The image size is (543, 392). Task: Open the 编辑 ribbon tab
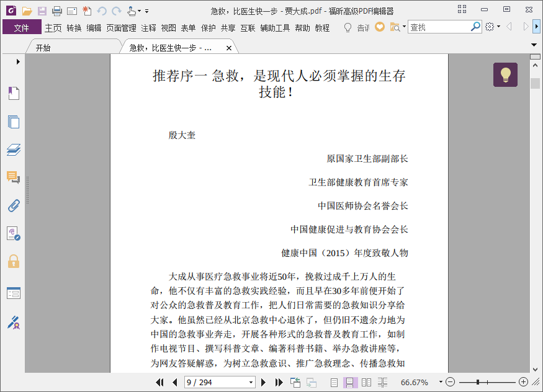pos(94,28)
